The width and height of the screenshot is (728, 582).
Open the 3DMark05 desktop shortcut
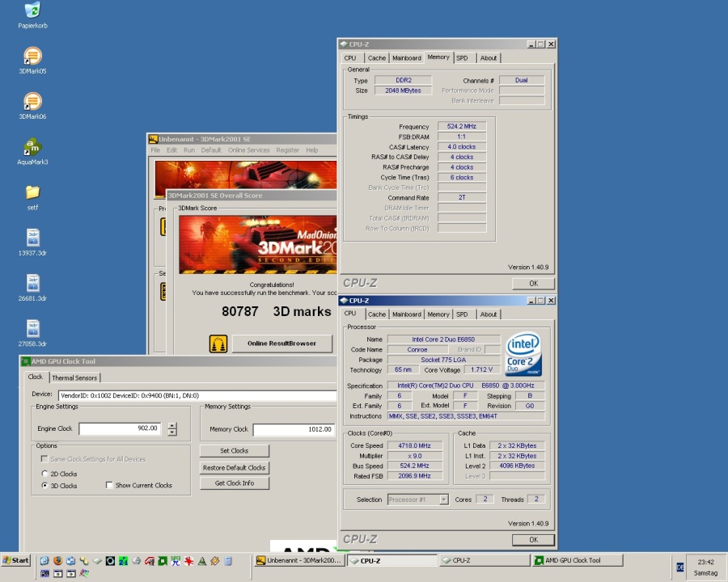click(32, 56)
